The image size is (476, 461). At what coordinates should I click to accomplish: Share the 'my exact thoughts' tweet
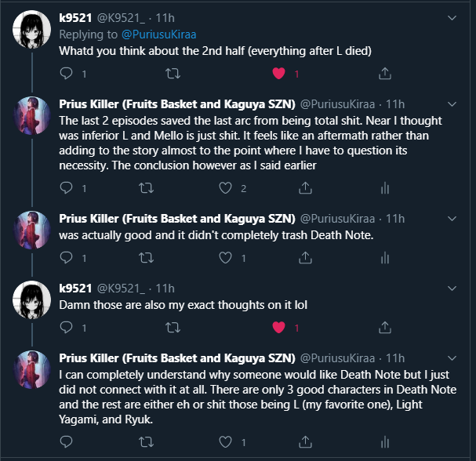[384, 327]
